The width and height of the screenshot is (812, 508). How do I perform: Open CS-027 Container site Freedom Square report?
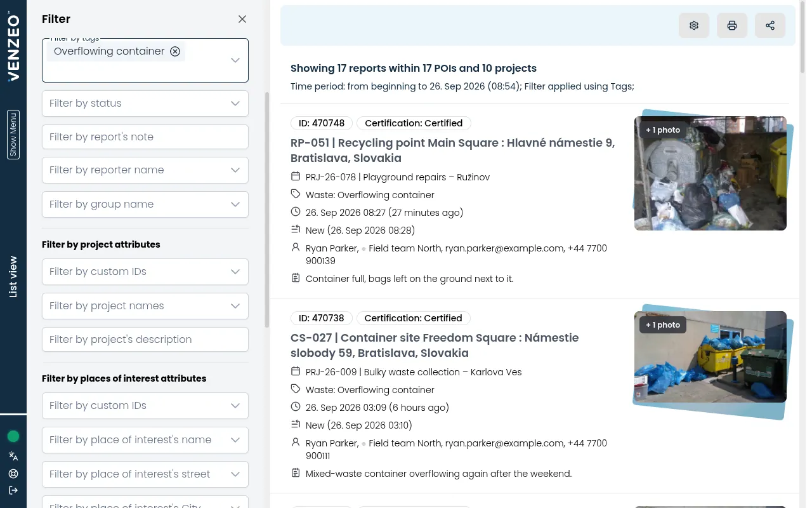point(435,345)
